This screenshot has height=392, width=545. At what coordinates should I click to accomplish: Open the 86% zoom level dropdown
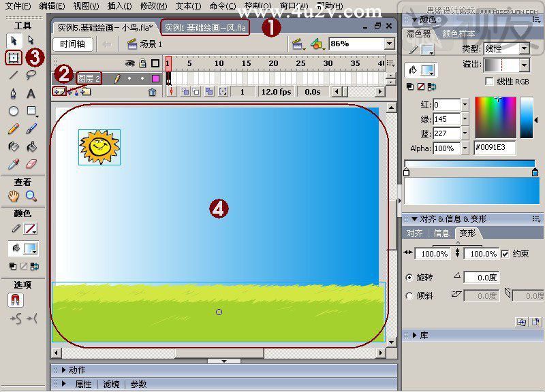(388, 43)
